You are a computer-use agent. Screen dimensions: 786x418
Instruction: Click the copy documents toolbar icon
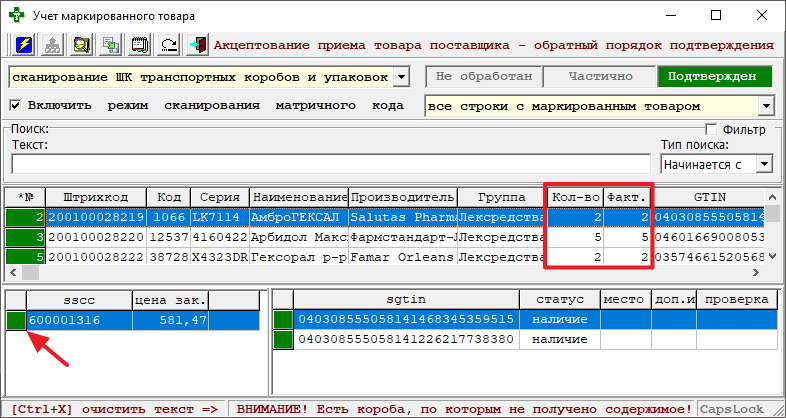pyautogui.click(x=110, y=45)
